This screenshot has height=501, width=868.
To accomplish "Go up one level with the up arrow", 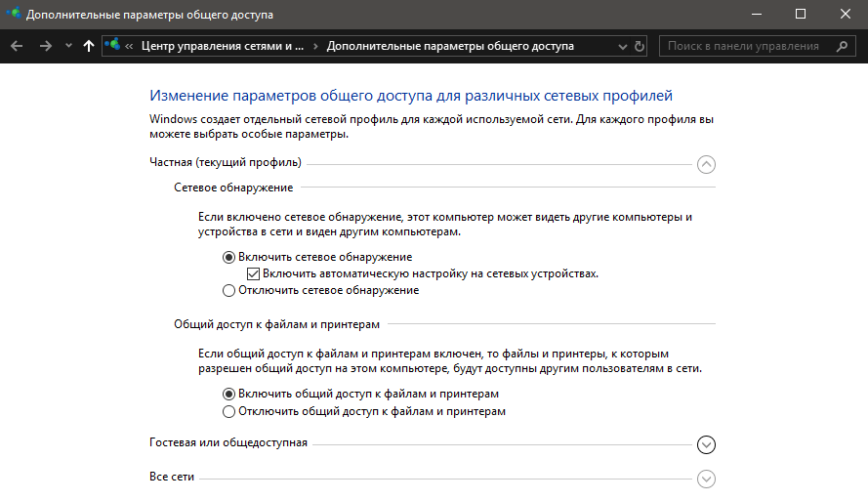I will click(x=89, y=46).
